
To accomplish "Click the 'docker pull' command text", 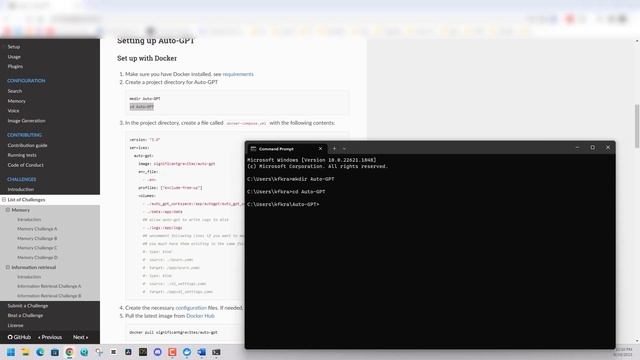I will pyautogui.click(x=173, y=332).
